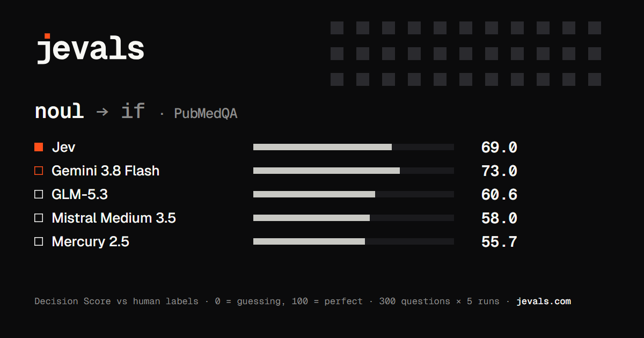Click the orange outlined square beside Gemini 3.8 Flash

pyautogui.click(x=39, y=171)
